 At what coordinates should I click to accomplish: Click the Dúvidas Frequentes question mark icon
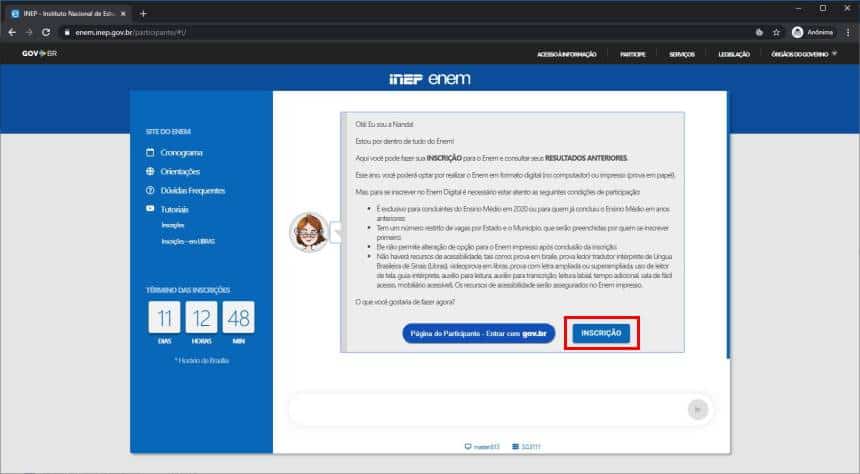[x=150, y=190]
